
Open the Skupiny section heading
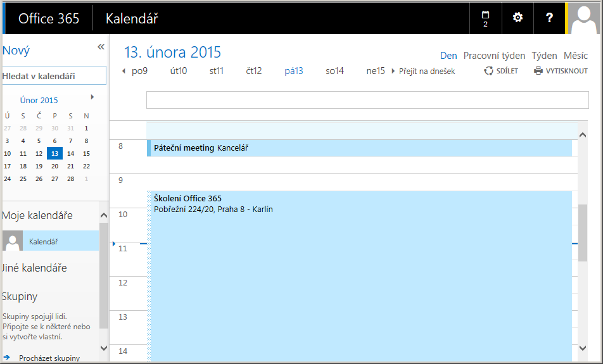(20, 296)
